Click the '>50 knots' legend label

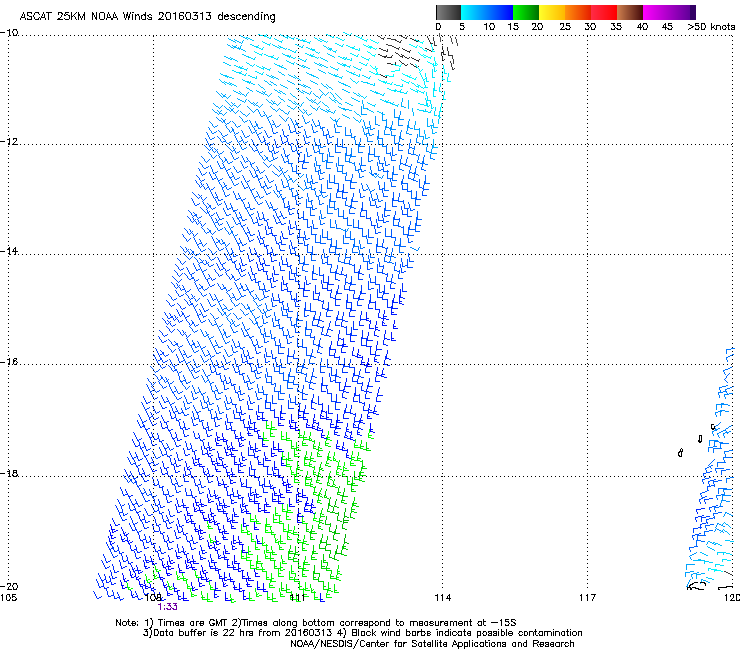[x=711, y=27]
